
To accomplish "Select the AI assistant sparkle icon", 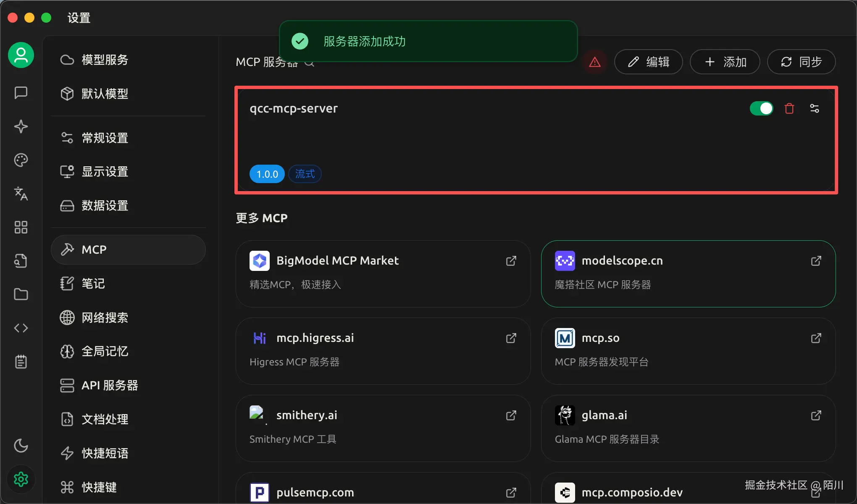I will click(21, 126).
